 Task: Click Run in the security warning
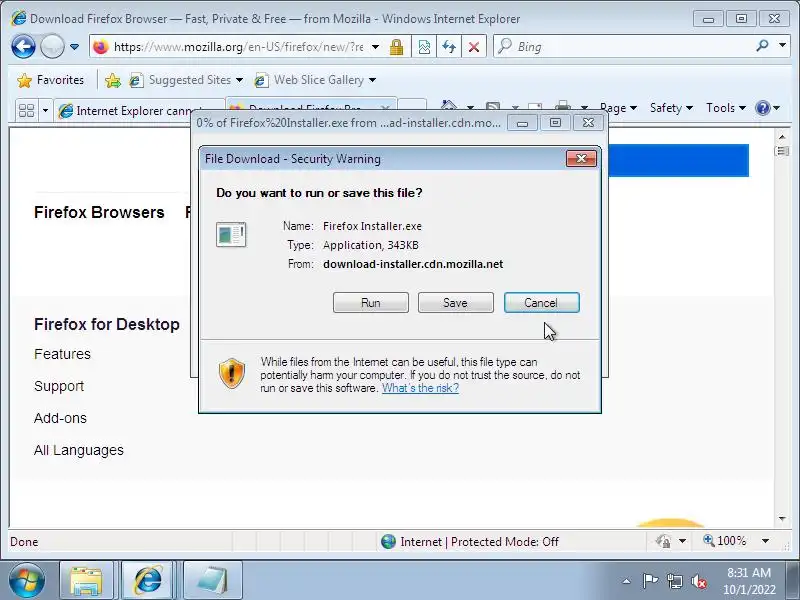pyautogui.click(x=371, y=303)
